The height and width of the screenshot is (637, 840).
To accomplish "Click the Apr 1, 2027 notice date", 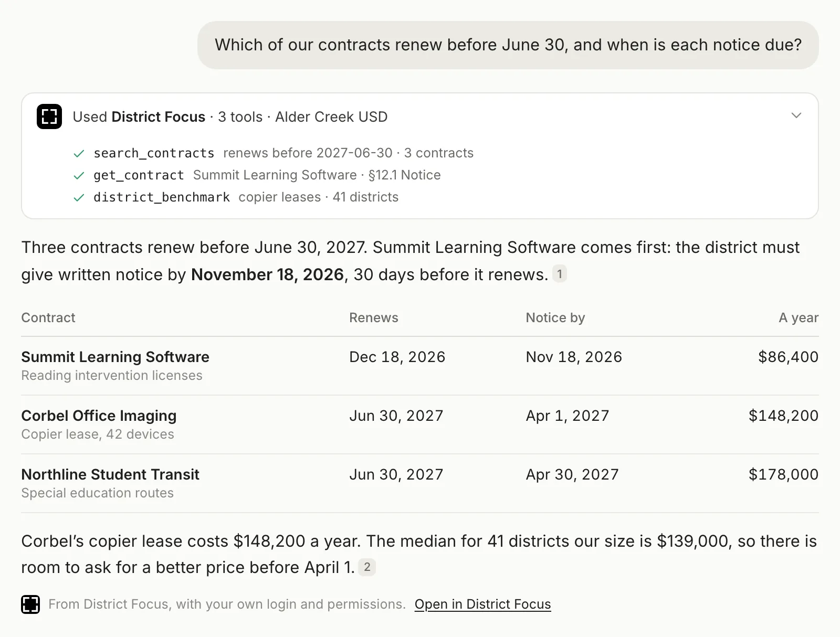I will 568,416.
